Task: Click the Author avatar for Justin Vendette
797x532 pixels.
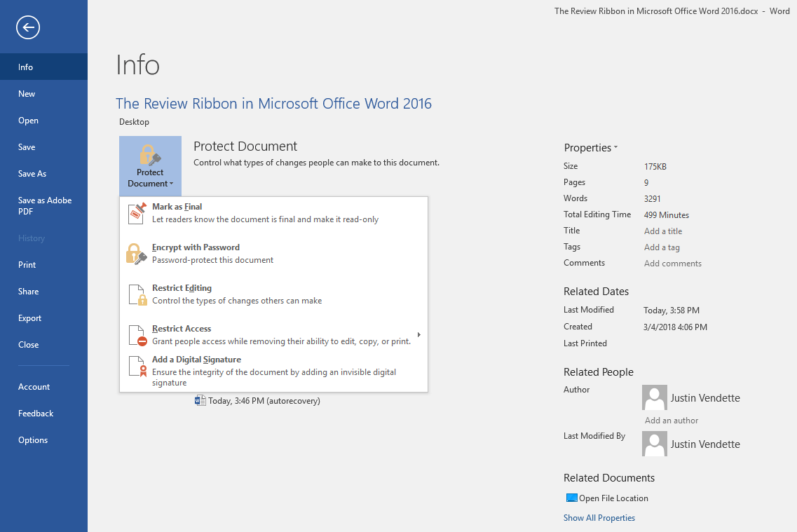Action: 654,397
